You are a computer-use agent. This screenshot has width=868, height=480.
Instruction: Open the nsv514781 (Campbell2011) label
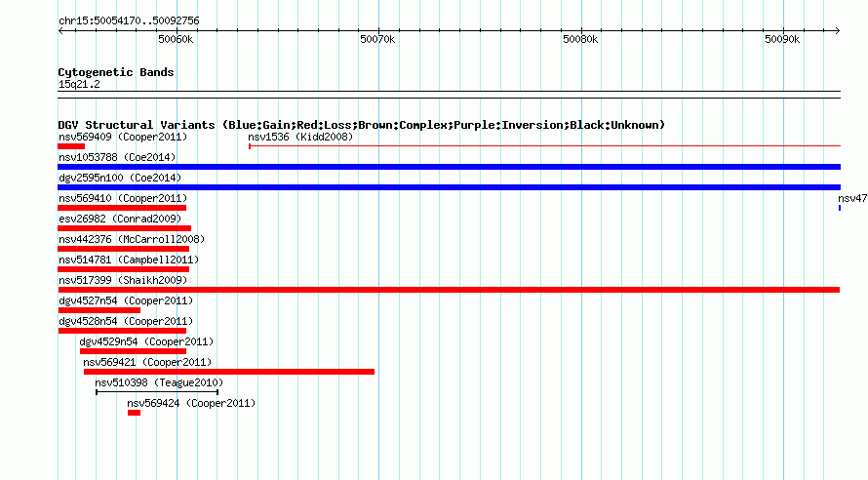pos(129,260)
